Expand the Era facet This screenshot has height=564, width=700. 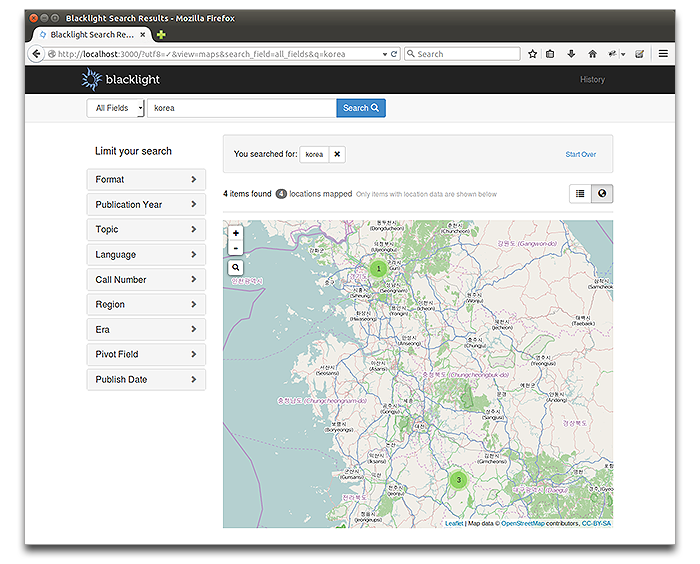[146, 330]
